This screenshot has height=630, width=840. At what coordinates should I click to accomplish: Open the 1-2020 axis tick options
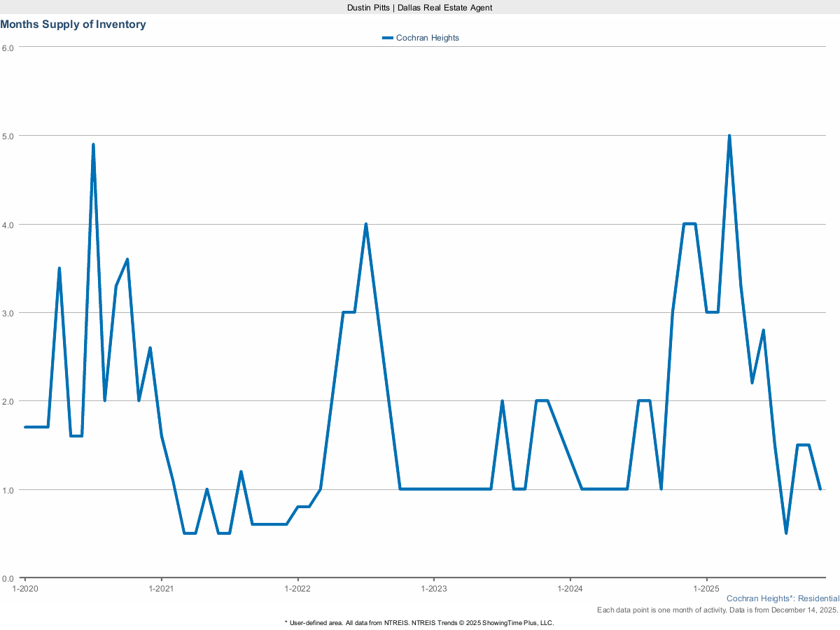pyautogui.click(x=26, y=589)
